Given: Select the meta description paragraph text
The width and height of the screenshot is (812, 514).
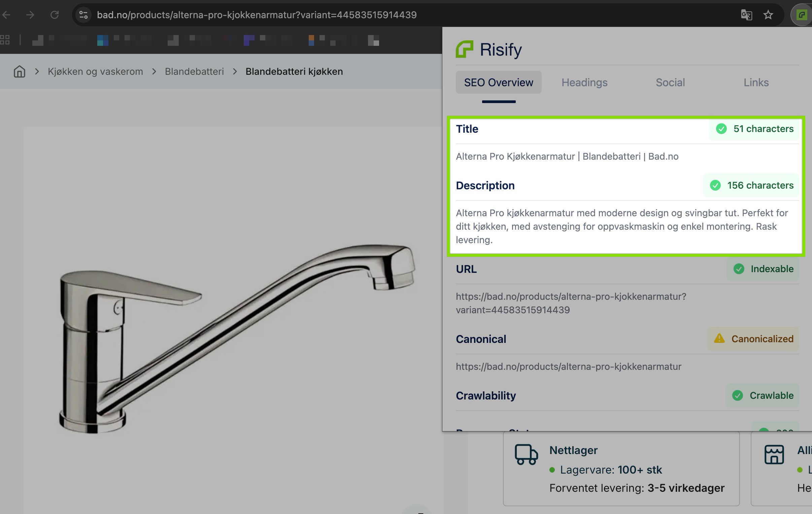Looking at the screenshot, I should (622, 226).
